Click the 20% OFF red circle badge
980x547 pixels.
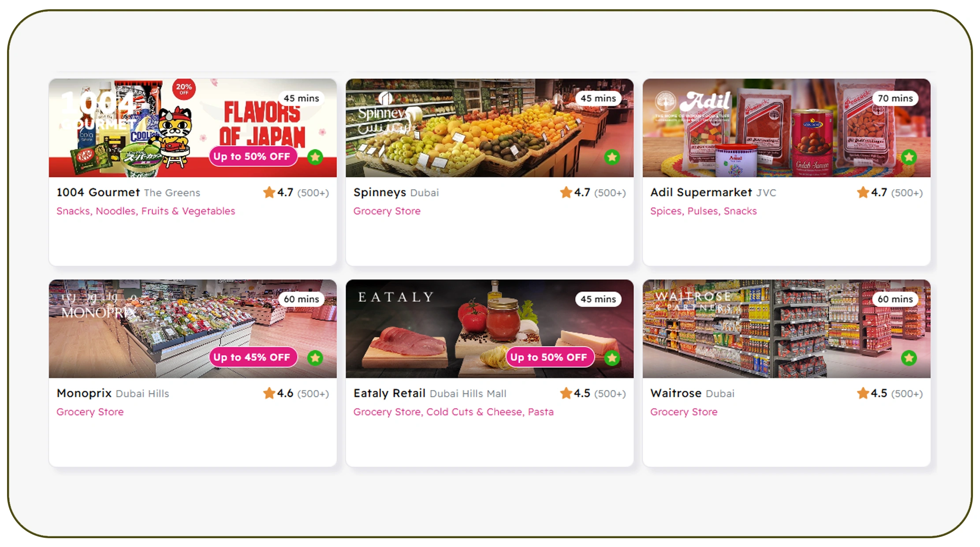(x=184, y=89)
